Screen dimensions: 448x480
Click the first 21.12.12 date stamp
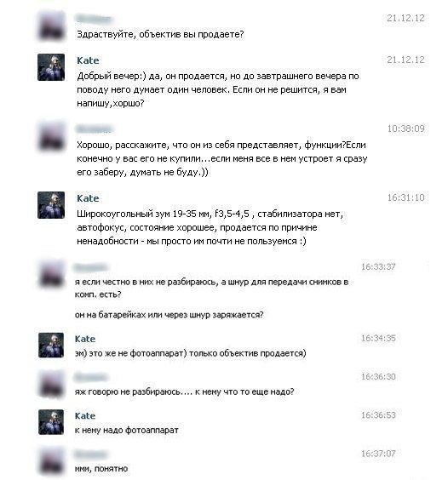tap(405, 18)
